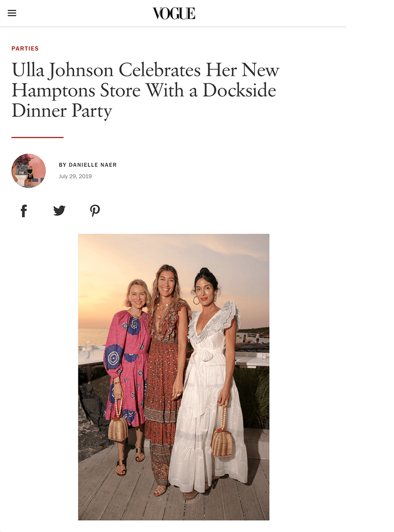Click the sunset sky in the photo
The image size is (394, 532).
click(174, 251)
